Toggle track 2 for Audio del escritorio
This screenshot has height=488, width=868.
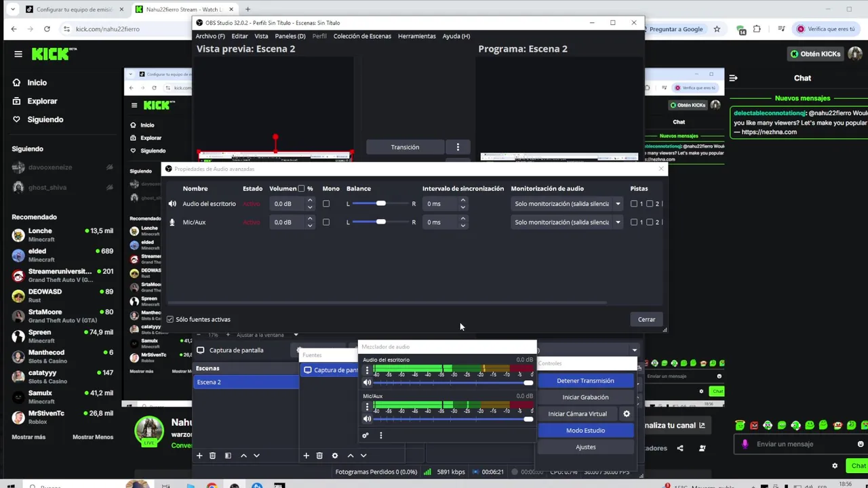click(x=650, y=203)
